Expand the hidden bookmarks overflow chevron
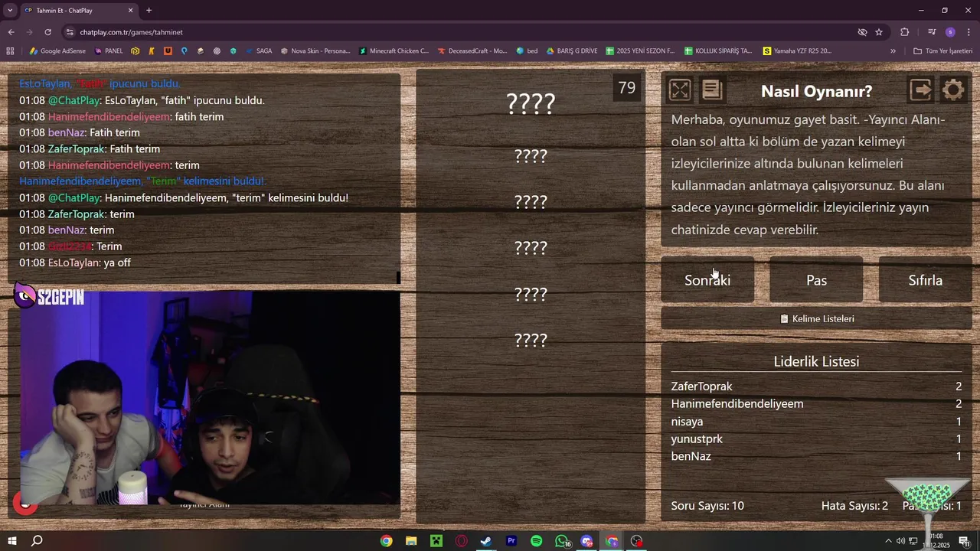980x551 pixels. click(893, 51)
